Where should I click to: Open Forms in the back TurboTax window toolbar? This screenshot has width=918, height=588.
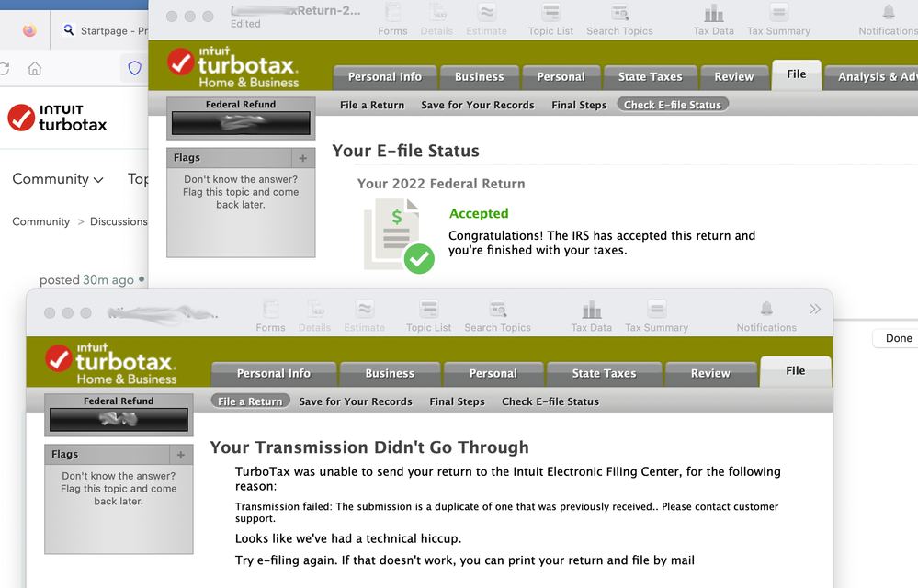tap(392, 19)
